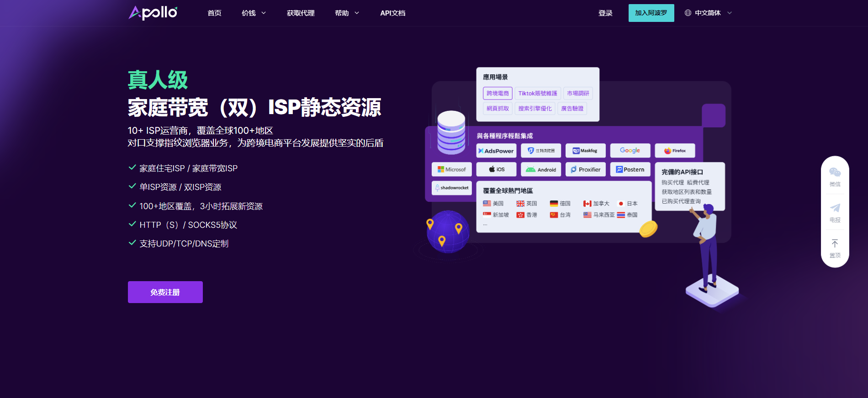
Task: Open the 获取代理 menu item
Action: 301,13
